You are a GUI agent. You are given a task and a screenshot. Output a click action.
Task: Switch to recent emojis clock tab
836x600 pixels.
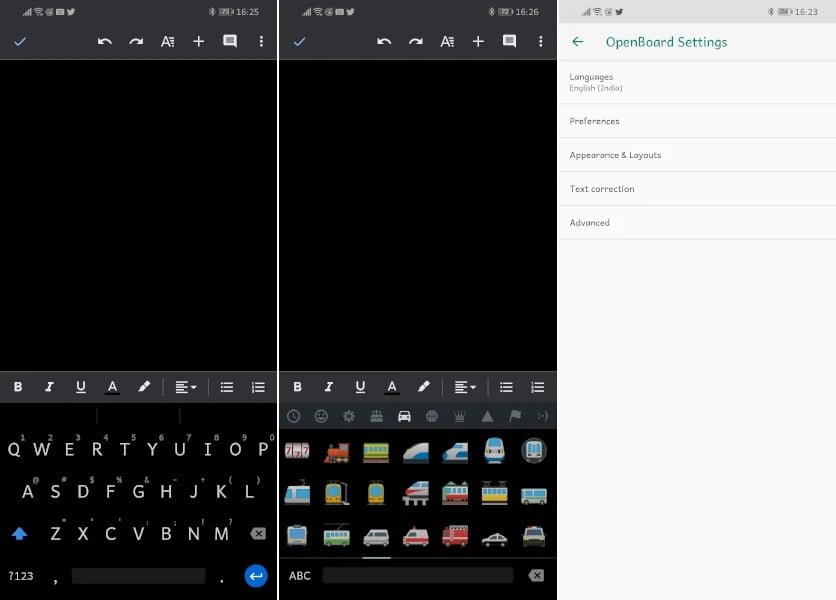293,416
